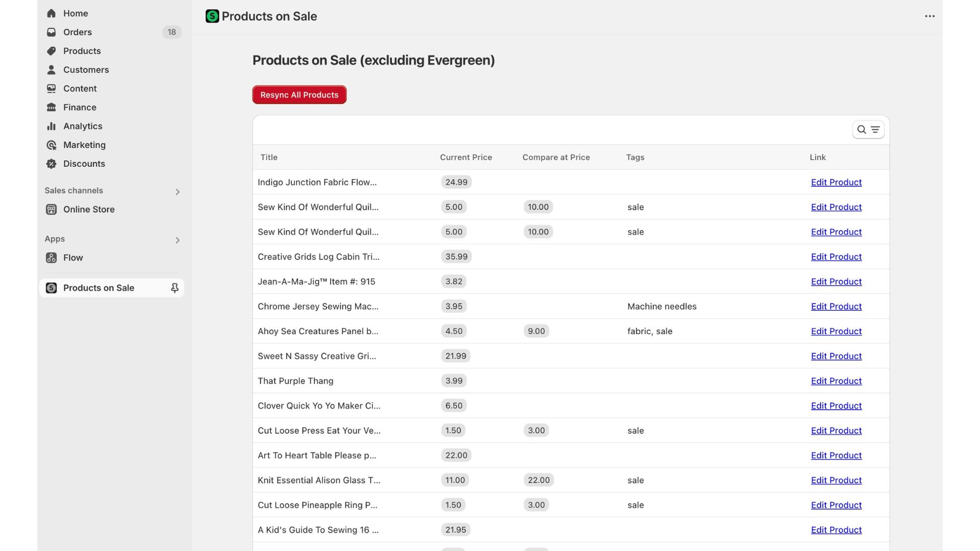Screen dimensions: 980x551
Task: Click the Home icon in sidebar
Action: point(51,13)
